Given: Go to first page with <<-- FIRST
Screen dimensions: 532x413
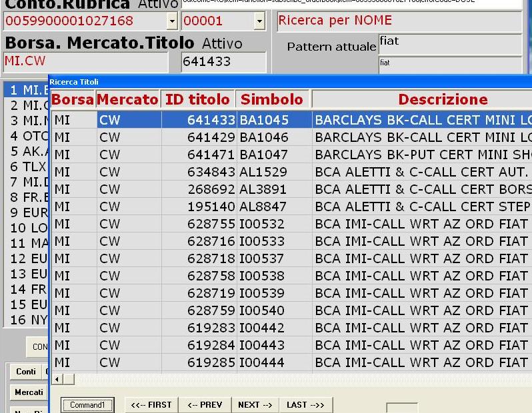Looking at the screenshot, I should (151, 405).
